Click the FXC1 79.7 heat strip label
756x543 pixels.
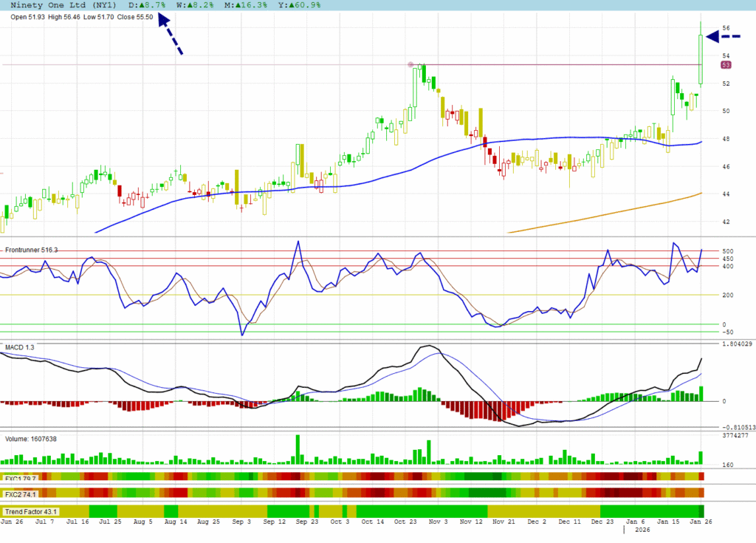click(21, 477)
